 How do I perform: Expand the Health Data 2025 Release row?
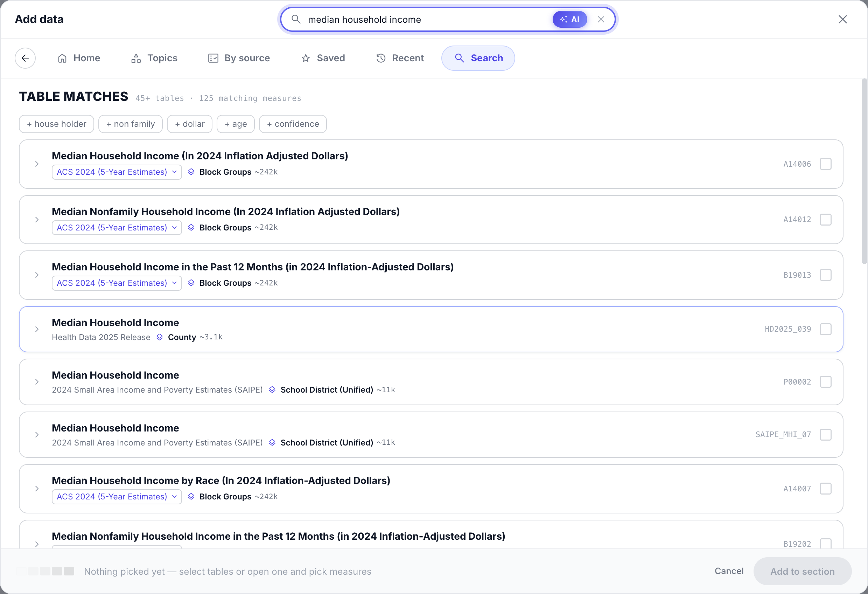[37, 329]
